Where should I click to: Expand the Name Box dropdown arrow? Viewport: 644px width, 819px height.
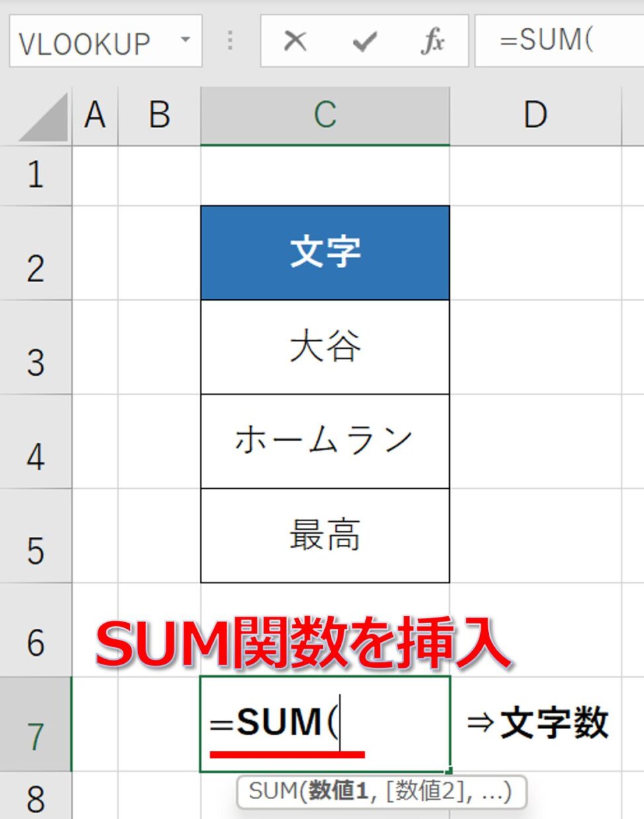pos(186,40)
